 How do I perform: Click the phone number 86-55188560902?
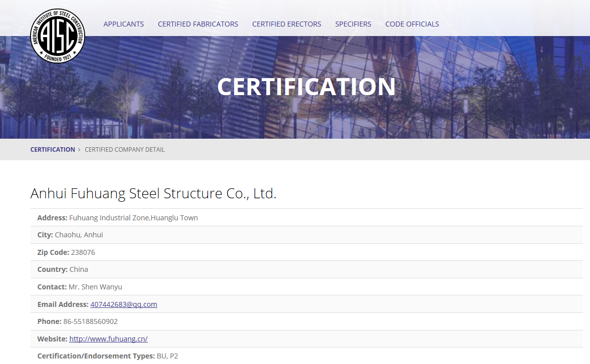tap(90, 321)
